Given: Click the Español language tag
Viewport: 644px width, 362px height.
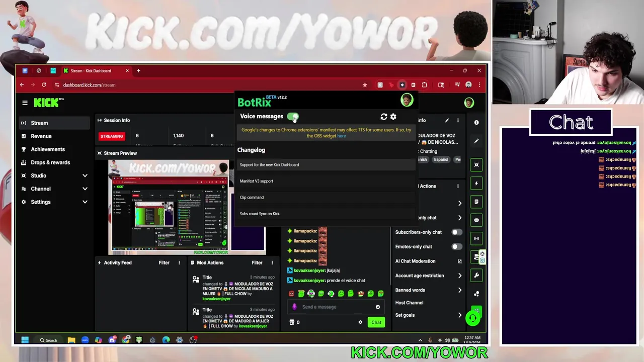Looking at the screenshot, I should [x=441, y=159].
